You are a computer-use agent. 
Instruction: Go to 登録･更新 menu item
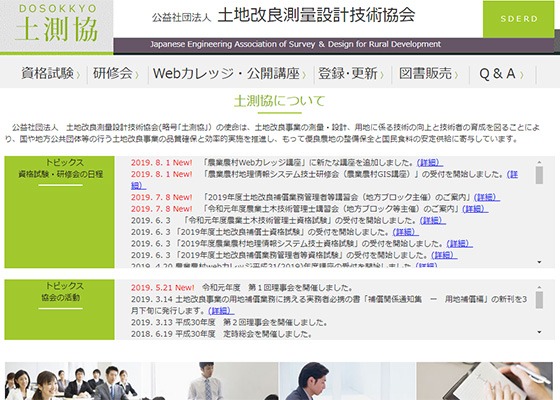coord(351,74)
